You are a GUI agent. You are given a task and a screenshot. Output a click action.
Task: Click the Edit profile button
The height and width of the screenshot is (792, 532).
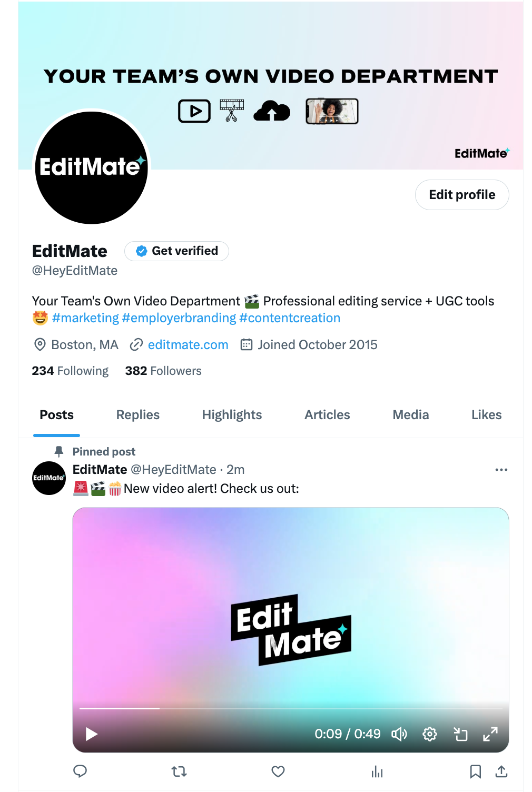pos(462,195)
